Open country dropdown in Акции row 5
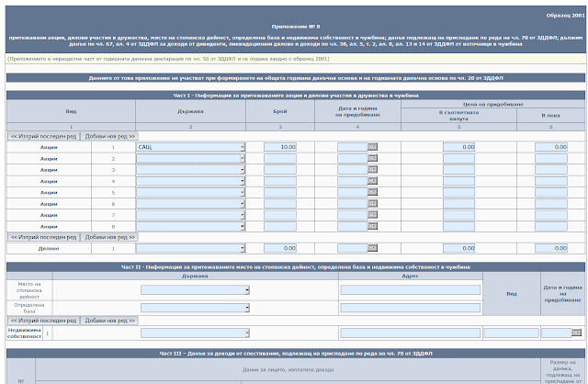Viewport: 588px width, 384px height. coord(190,192)
